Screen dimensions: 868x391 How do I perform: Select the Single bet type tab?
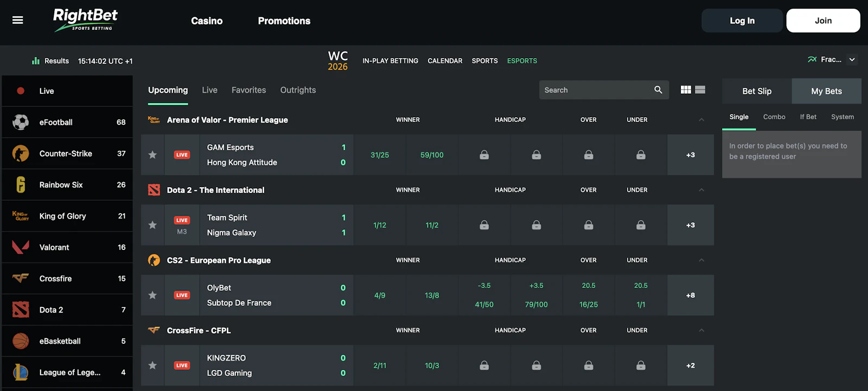tap(739, 117)
